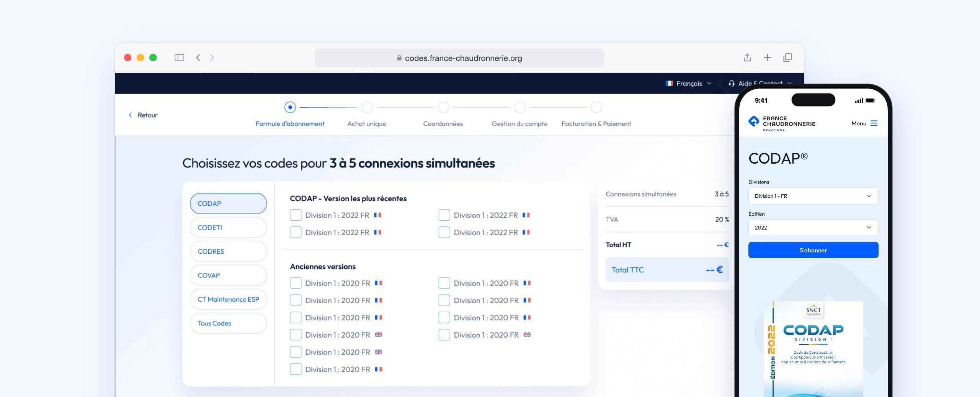Select the CODRES code category
Image resolution: width=980 pixels, height=397 pixels.
228,251
